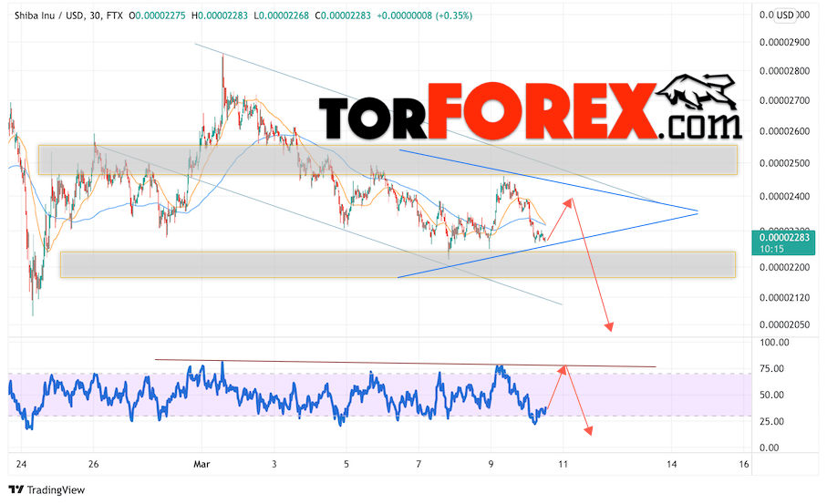Viewport: 827px width, 504px height.
Task: Click the 0.00002600 price axis label
Action: (x=784, y=131)
